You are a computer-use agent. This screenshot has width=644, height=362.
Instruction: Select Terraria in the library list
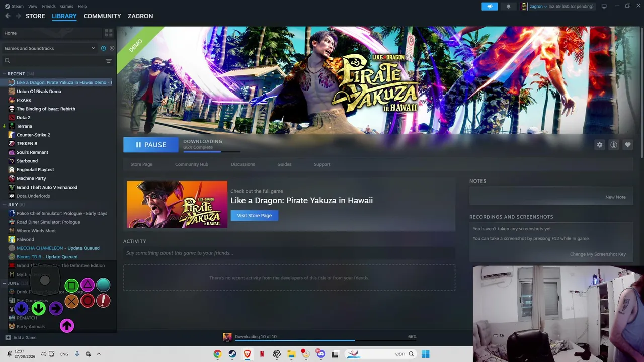[x=24, y=126]
